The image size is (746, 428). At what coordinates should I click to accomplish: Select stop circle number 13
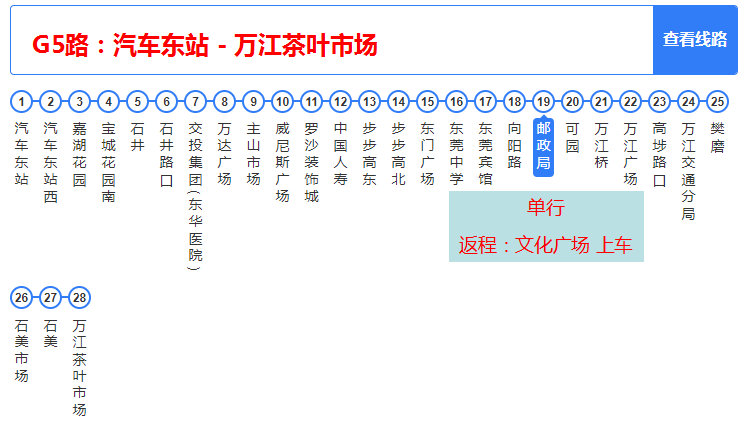pyautogui.click(x=370, y=102)
